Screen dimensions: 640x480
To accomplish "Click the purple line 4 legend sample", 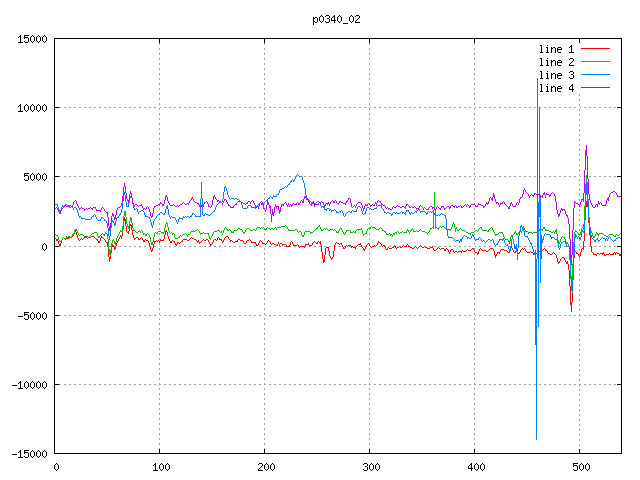I will click(595, 88).
